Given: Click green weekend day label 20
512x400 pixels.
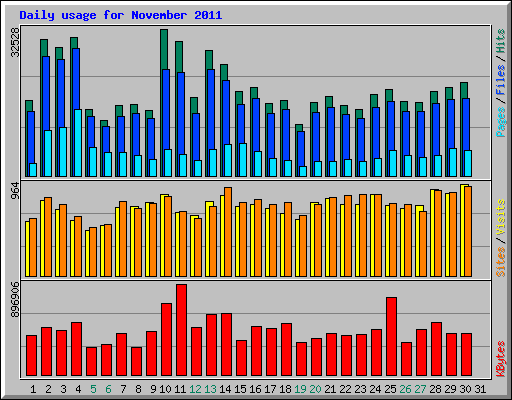Looking at the screenshot, I should (x=315, y=389).
